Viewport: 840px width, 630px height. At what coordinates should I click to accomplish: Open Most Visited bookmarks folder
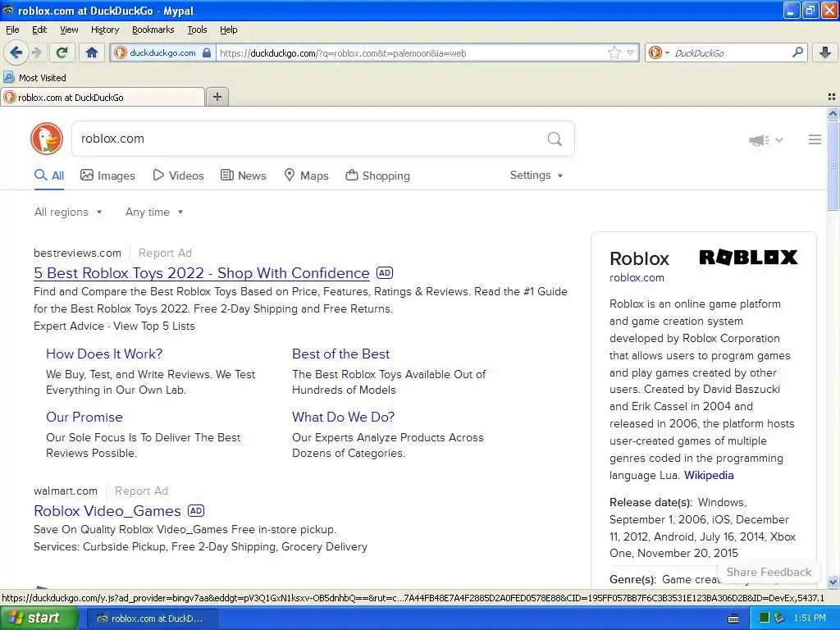34,78
